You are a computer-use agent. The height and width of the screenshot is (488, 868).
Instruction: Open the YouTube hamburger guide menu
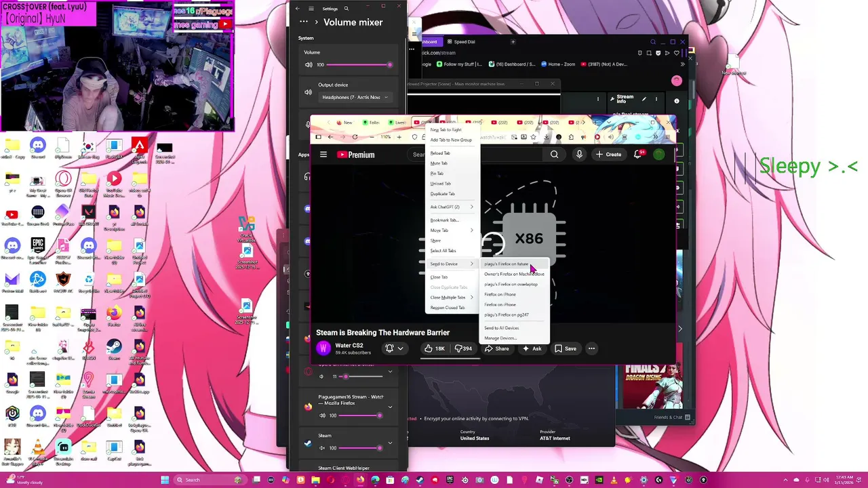323,155
